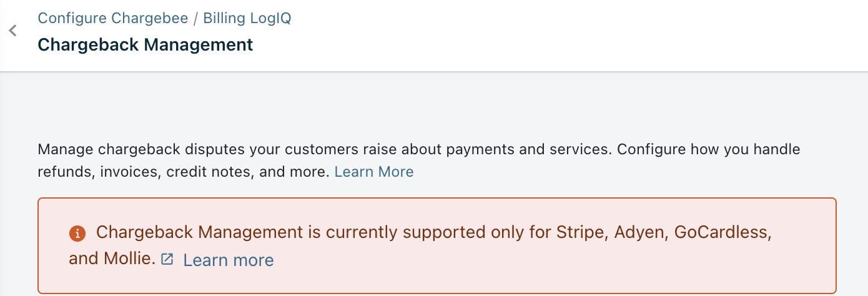Open the Configure Chargebee breadcrumb

113,18
